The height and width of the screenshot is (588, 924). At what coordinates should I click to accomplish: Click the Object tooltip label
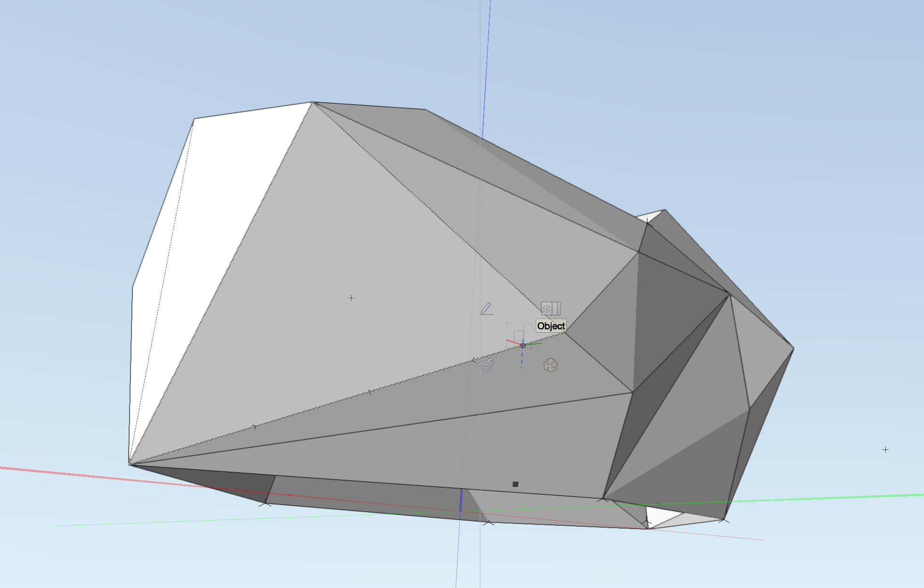[551, 326]
